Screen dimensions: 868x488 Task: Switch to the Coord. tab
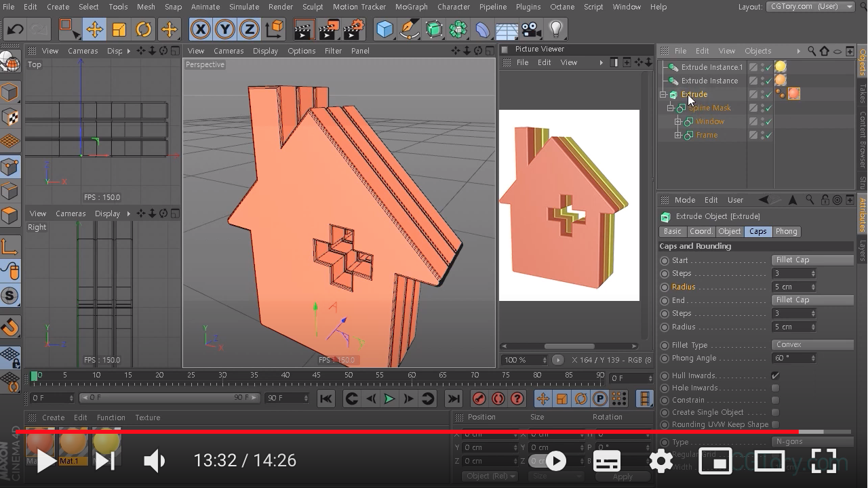coord(701,231)
